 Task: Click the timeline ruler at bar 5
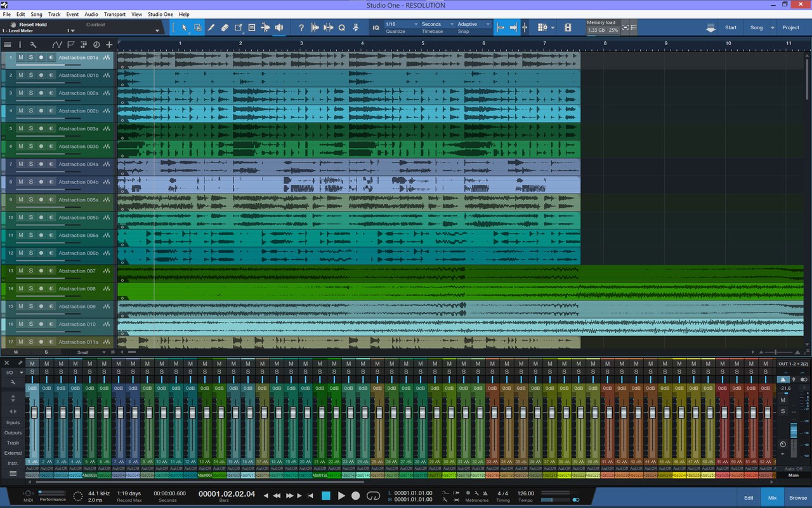423,44
